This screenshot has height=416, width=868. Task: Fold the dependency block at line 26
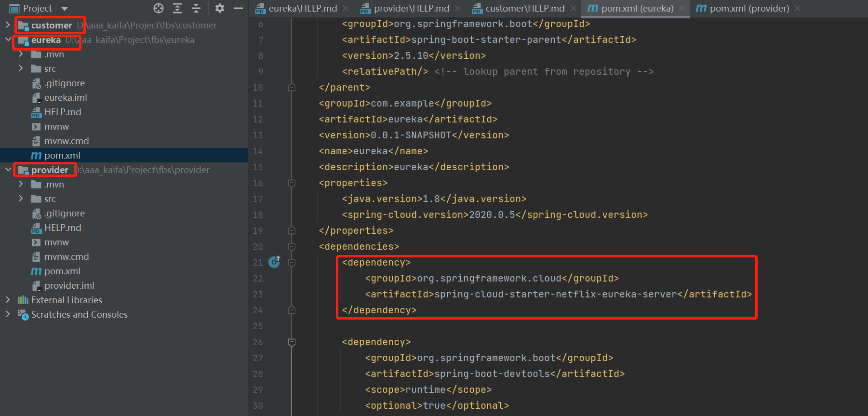(292, 342)
